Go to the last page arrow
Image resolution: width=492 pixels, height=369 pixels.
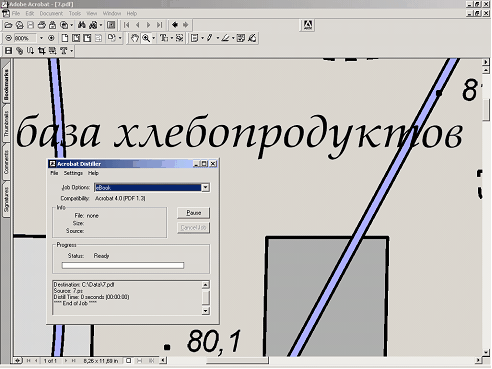(x=160, y=25)
